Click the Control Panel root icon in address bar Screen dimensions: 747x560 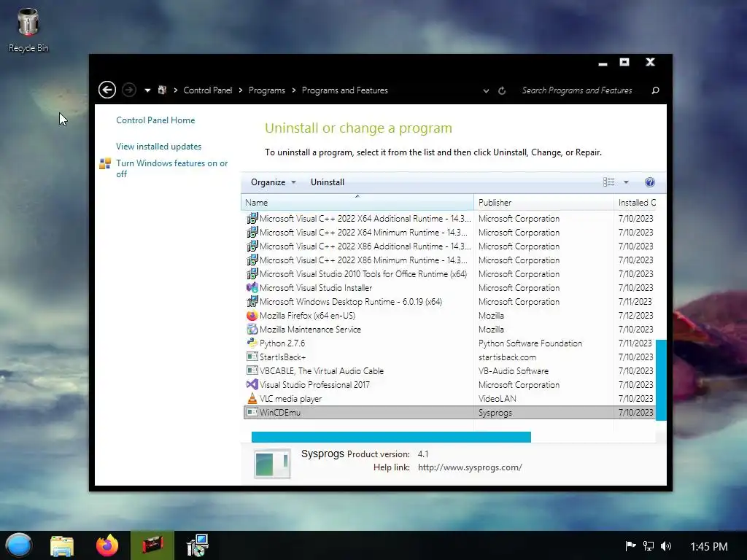162,90
